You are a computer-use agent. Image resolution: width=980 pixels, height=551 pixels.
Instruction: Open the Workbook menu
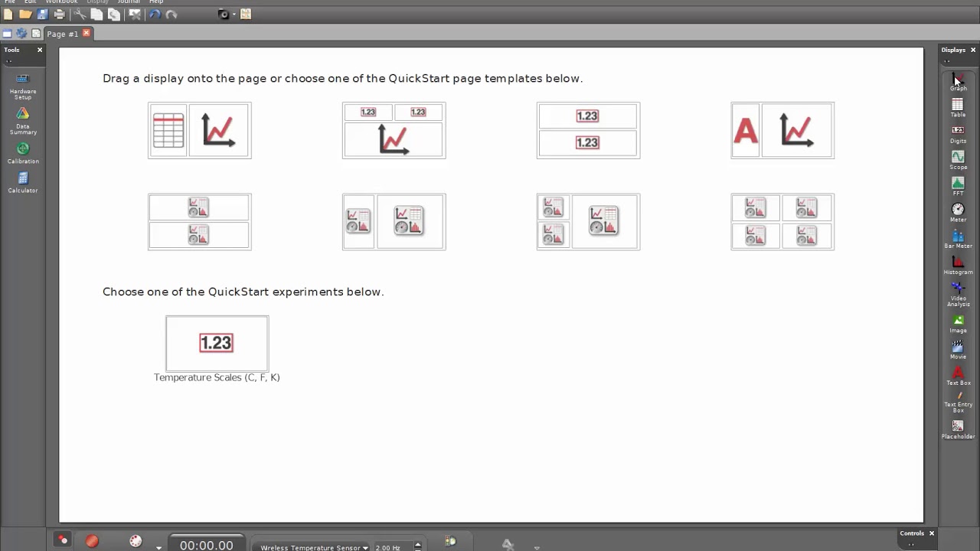pos(61,2)
